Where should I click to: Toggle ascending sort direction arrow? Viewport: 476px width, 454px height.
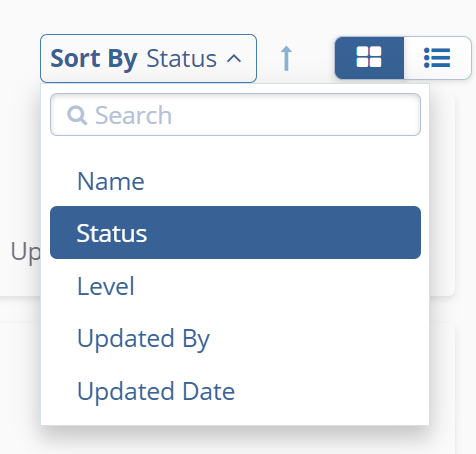click(x=286, y=58)
